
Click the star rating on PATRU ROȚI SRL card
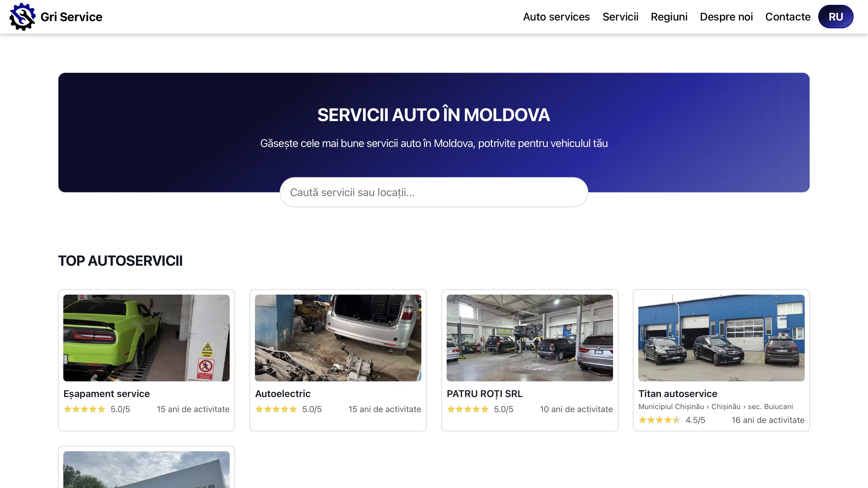tap(468, 409)
